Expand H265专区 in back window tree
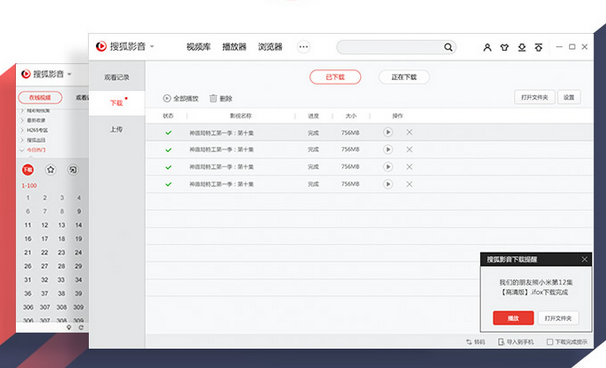This screenshot has width=606, height=368. tap(22, 130)
